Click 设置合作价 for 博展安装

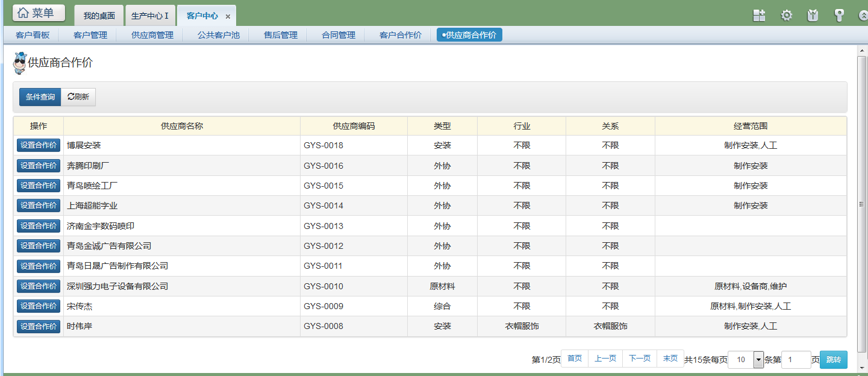coord(39,145)
